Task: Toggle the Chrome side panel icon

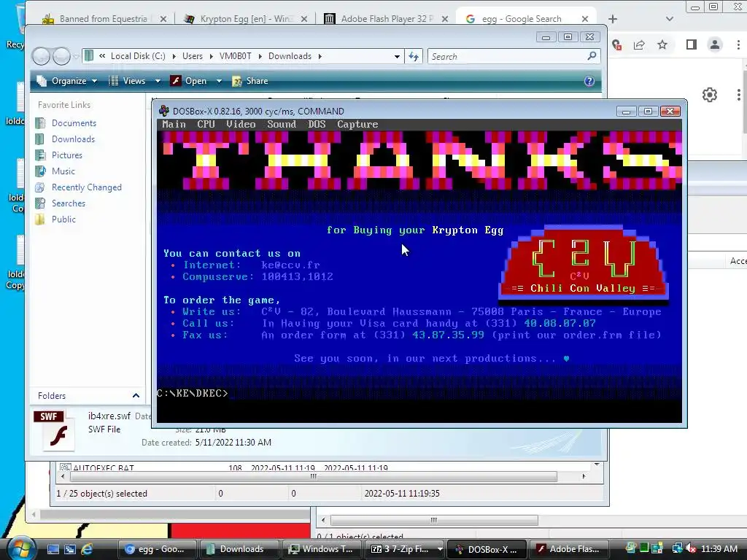Action: pos(692,44)
